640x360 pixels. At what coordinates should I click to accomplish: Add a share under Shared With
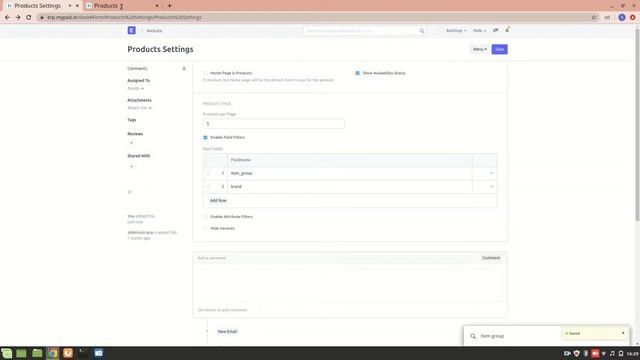[x=131, y=167]
